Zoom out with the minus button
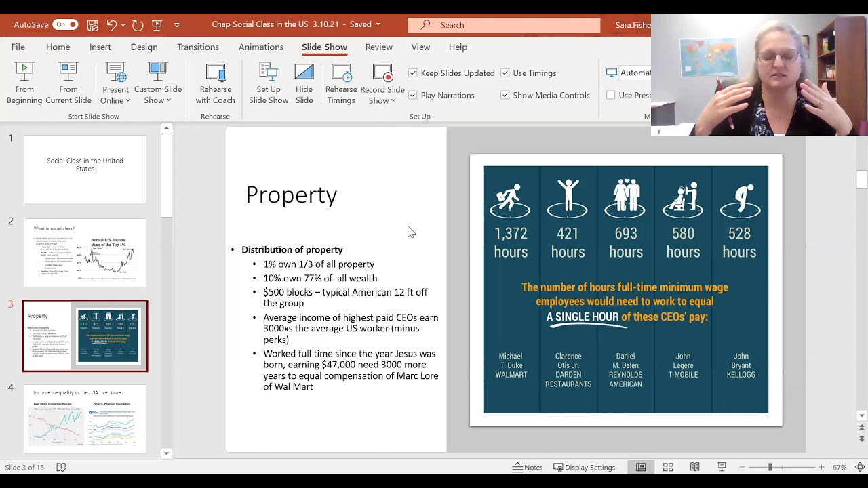Screen dimensions: 868x488 [x=742, y=467]
